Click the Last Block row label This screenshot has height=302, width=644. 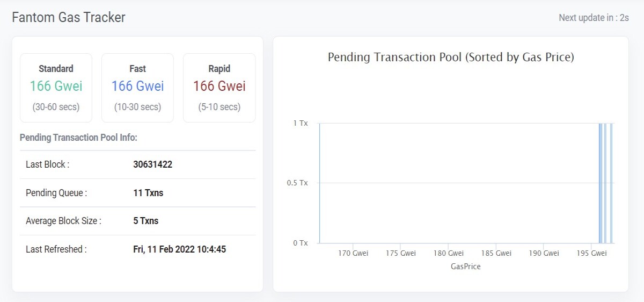(47, 164)
